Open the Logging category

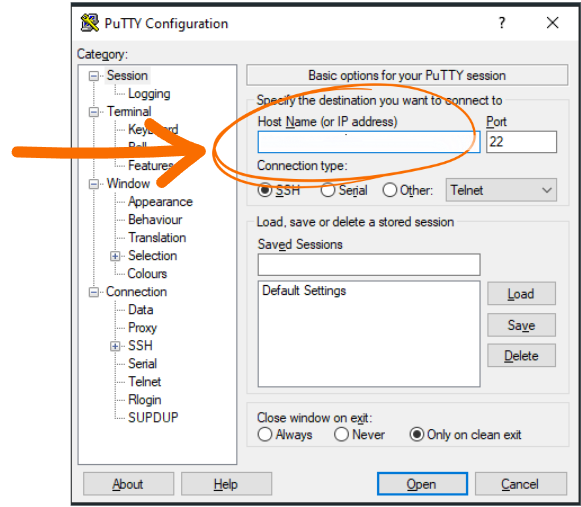coord(149,94)
